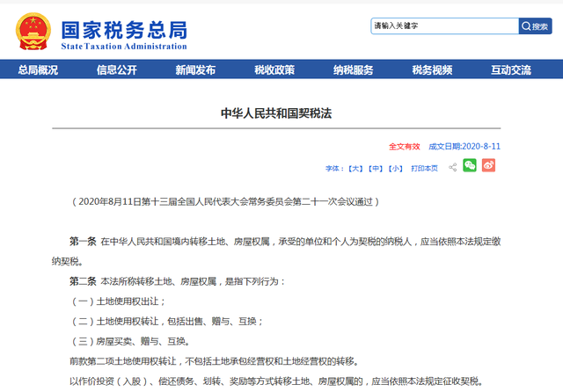Open the 总局概况 menu
This screenshot has height=392, width=563.
point(38,70)
